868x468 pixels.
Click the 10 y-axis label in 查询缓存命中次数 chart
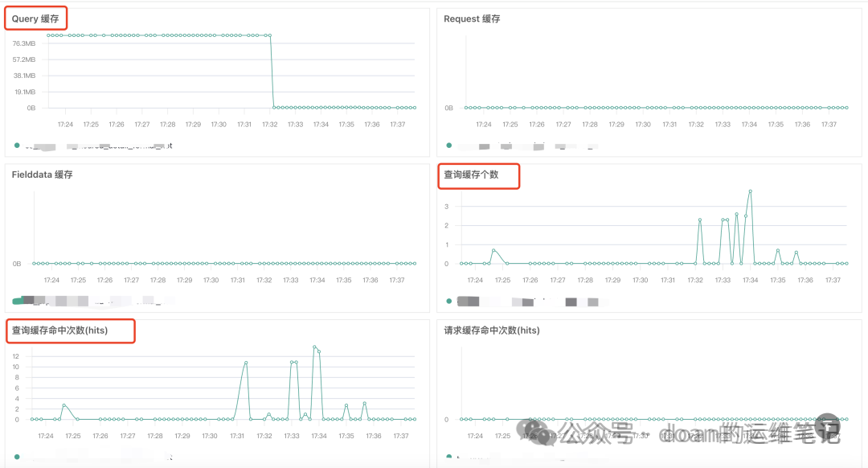[x=15, y=367]
